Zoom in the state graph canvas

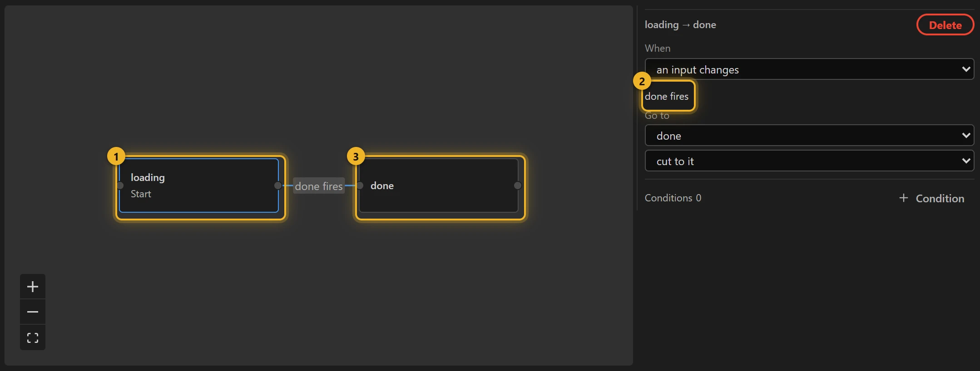(x=33, y=287)
